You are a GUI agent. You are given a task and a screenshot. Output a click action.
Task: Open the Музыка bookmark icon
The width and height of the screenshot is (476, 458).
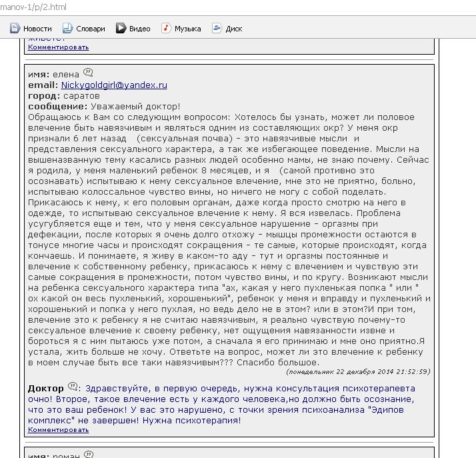(166, 28)
